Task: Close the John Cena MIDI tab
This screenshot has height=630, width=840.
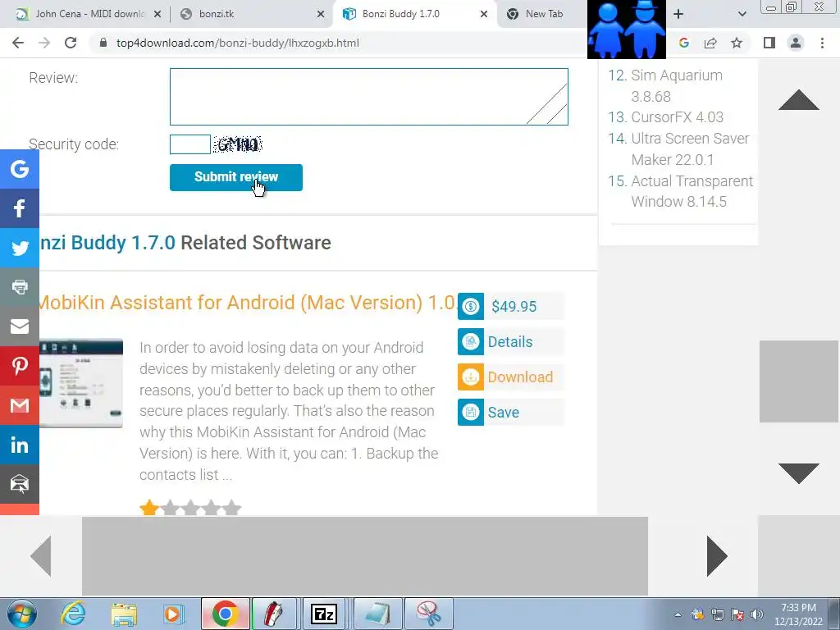Action: (x=157, y=14)
